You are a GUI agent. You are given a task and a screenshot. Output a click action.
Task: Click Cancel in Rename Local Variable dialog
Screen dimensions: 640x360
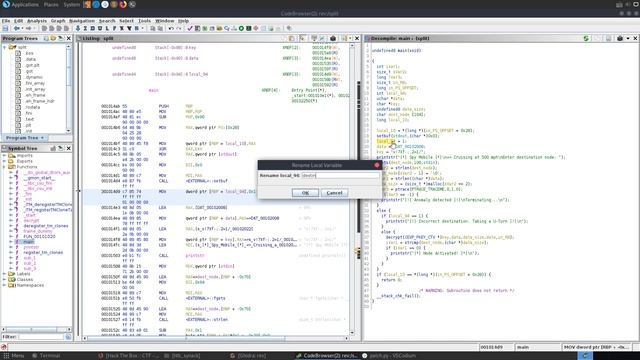pyautogui.click(x=334, y=193)
